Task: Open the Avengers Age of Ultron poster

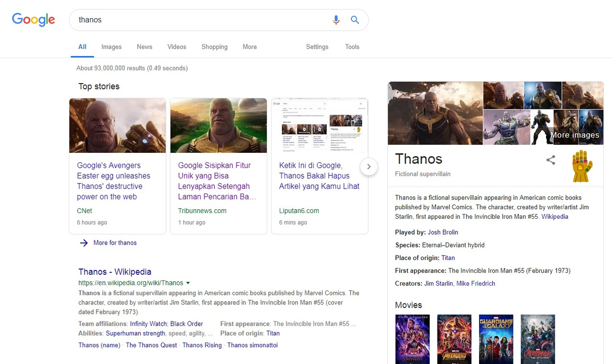Action: click(538, 339)
